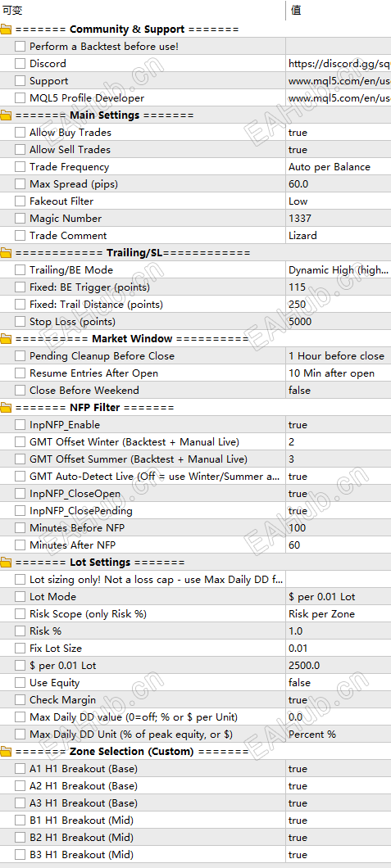
Task: Edit the Fix Lot Size value 0.01
Action: tap(298, 649)
